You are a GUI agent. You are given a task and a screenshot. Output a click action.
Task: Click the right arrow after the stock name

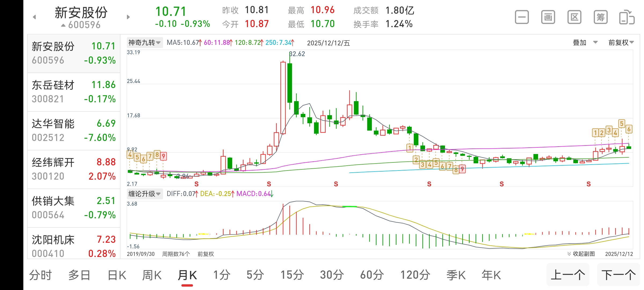(128, 17)
